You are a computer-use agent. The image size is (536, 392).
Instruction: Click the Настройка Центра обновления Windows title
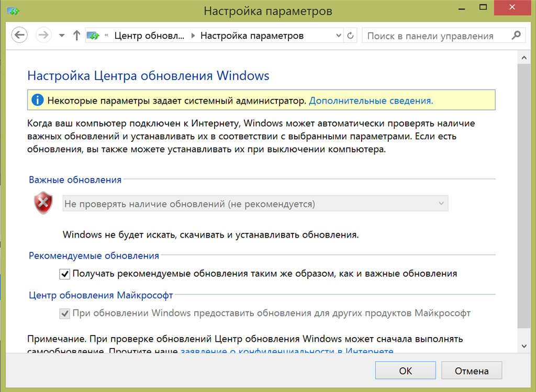148,75
